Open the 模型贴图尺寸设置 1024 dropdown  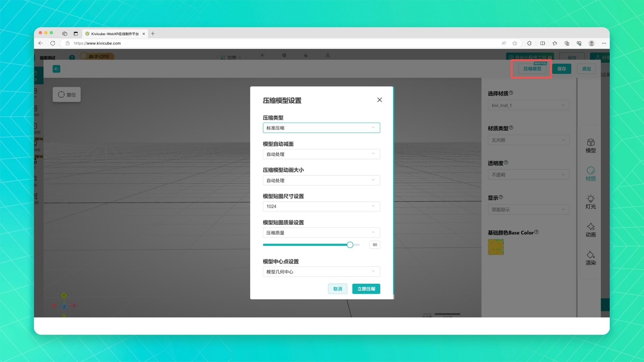pyautogui.click(x=321, y=206)
